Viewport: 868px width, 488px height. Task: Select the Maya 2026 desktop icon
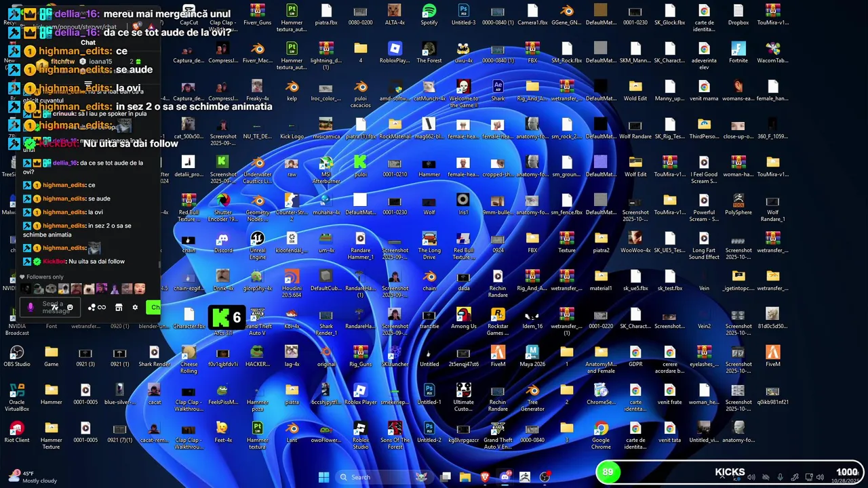[x=532, y=356]
